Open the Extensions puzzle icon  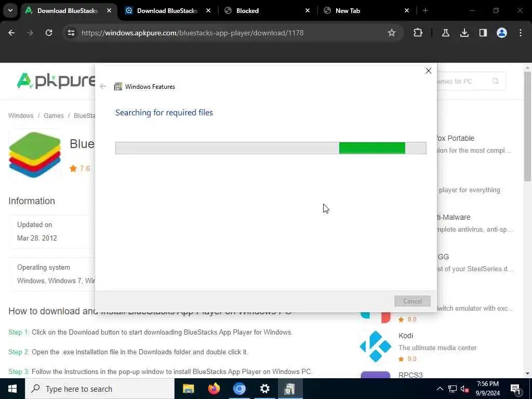pyautogui.click(x=418, y=33)
